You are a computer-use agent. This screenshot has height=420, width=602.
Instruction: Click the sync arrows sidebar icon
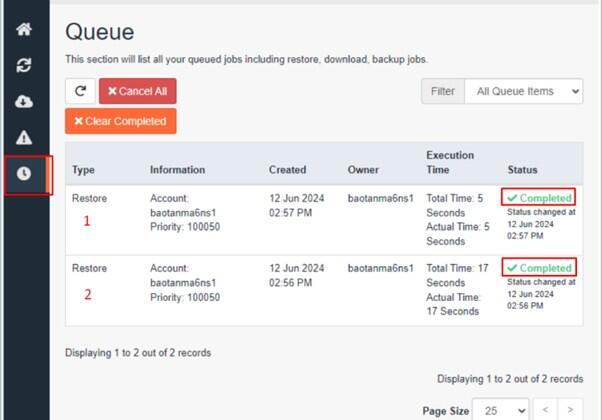click(24, 65)
